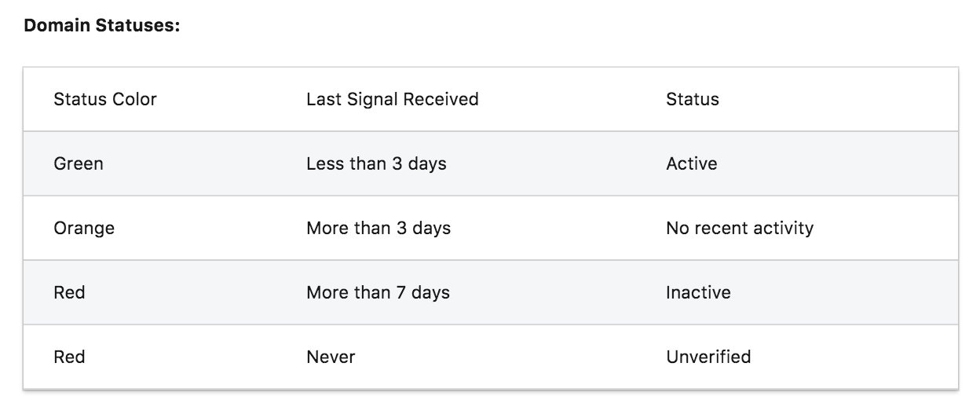Screen dimensions: 980x407
Task: Select the "Last Signal Received" column header
Action: pyautogui.click(x=393, y=99)
